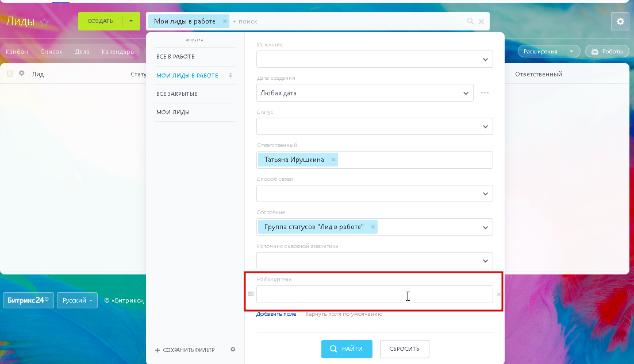The image size is (634, 364).
Task: Click the 'Добавить поле' link
Action: (276, 314)
